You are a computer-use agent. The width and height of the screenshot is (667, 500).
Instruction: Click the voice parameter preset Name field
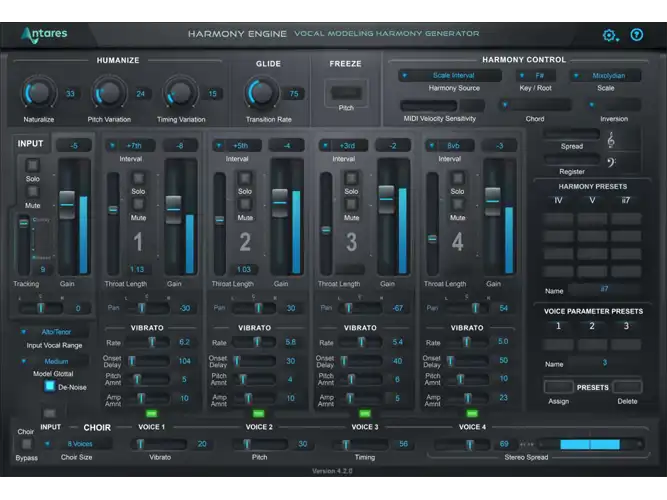[x=604, y=363]
